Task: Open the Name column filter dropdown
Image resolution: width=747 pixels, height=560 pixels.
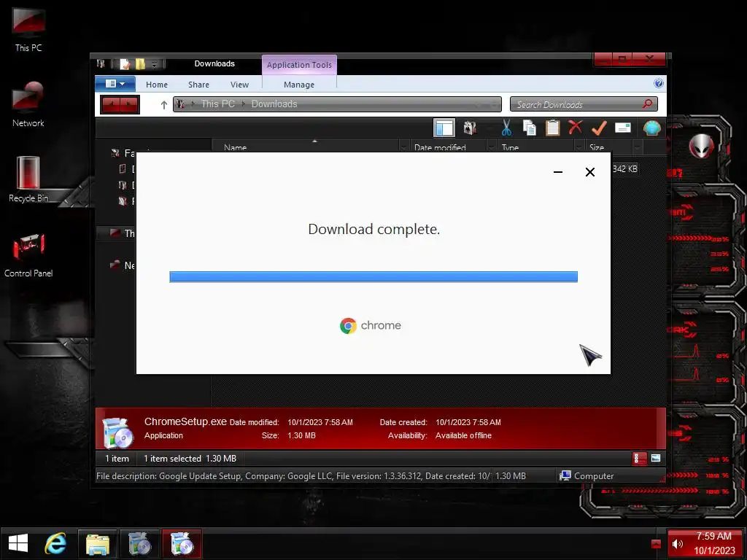Action: pos(403,147)
